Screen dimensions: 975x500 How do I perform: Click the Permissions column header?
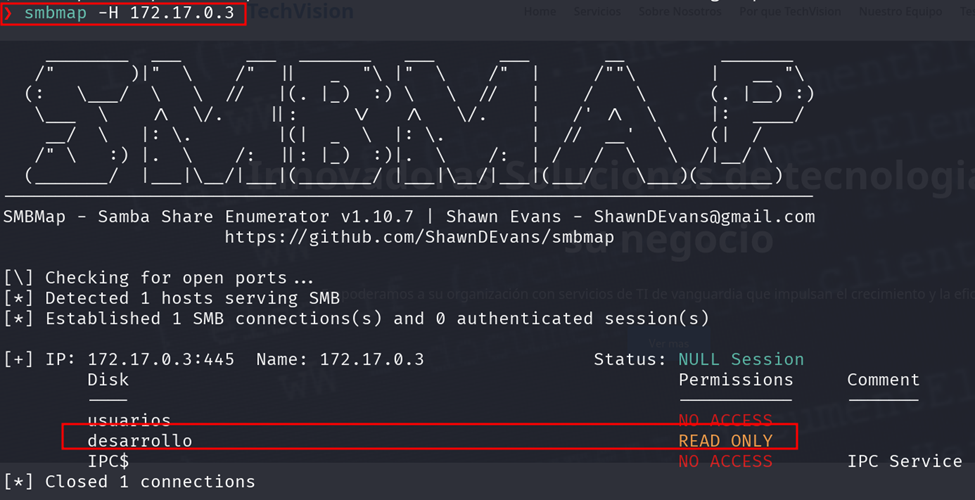click(x=735, y=380)
